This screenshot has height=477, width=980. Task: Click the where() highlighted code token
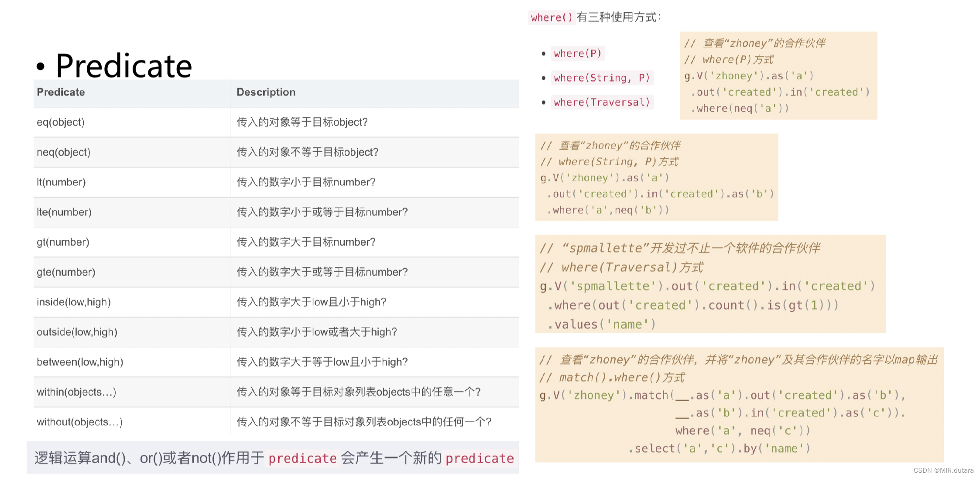coord(551,18)
